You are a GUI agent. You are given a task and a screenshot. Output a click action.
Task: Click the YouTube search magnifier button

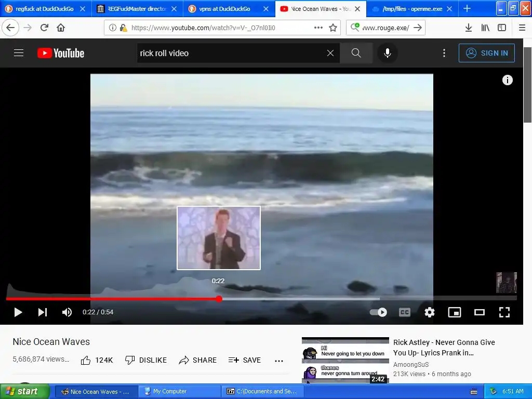coord(356,53)
